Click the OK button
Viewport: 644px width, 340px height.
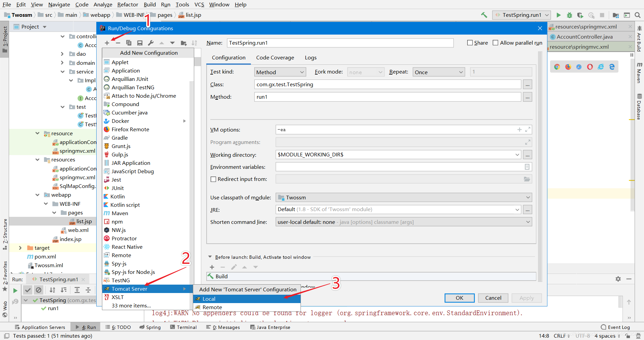(x=460, y=298)
